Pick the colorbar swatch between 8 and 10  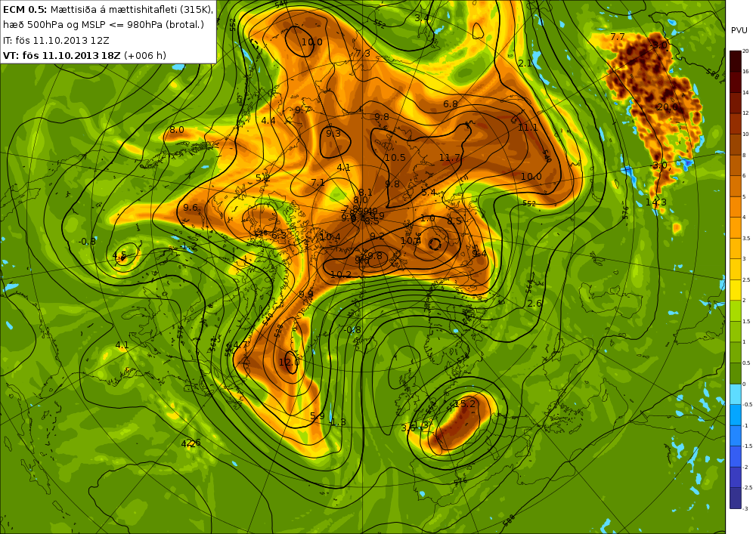pos(736,144)
